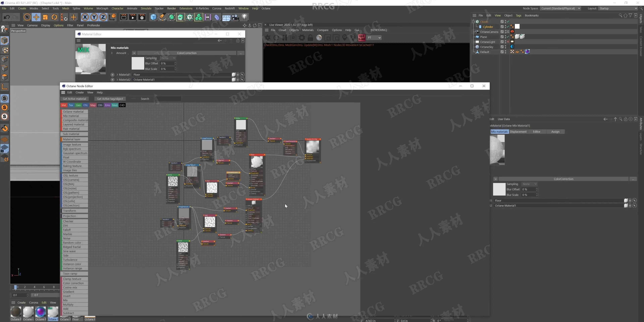Toggle Material1 radio button in Material Editor

(x=113, y=74)
